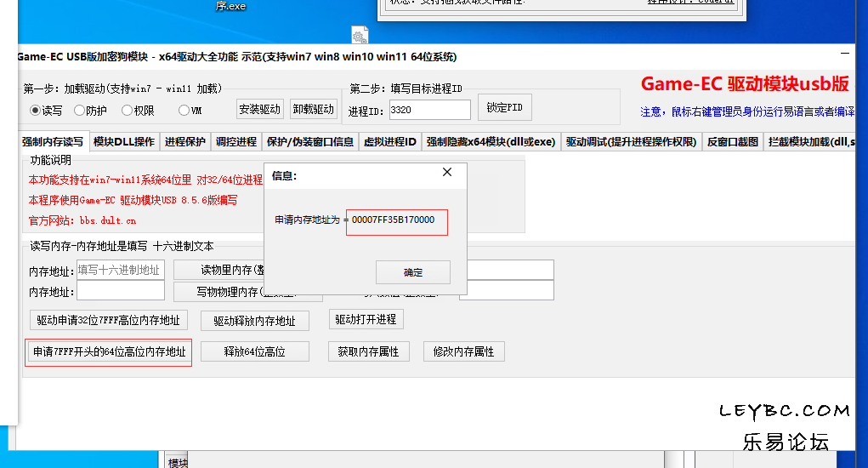Click the 修改内存属性 button

[464, 351]
